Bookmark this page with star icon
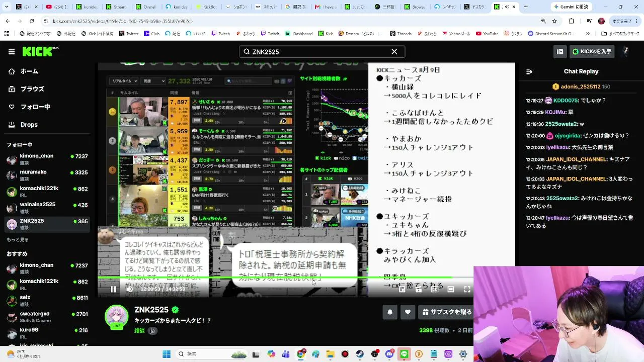 coord(554,21)
